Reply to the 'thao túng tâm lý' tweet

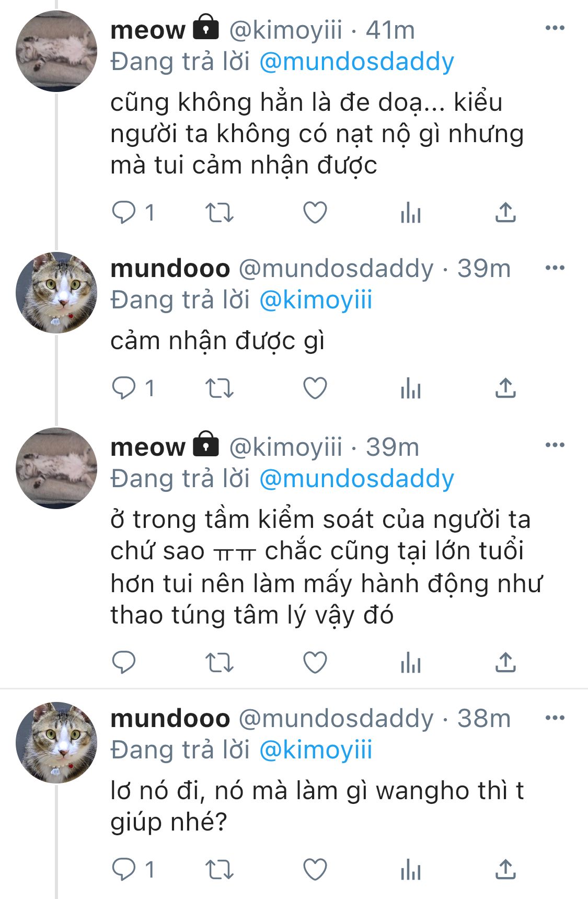pos(124,662)
